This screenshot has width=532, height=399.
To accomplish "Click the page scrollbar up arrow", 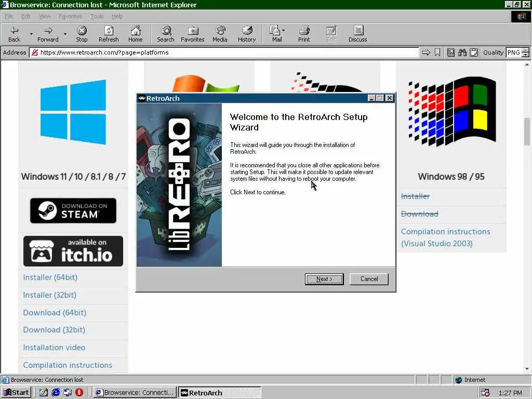I will 527,64.
